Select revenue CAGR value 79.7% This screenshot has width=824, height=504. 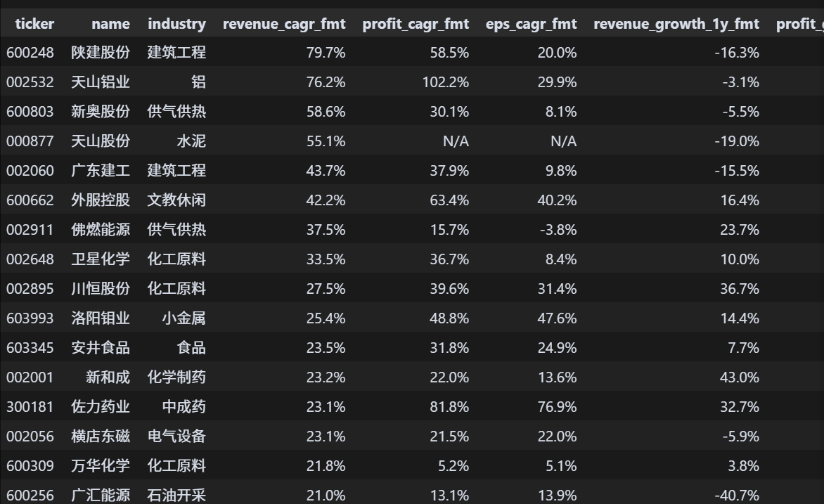pos(326,53)
